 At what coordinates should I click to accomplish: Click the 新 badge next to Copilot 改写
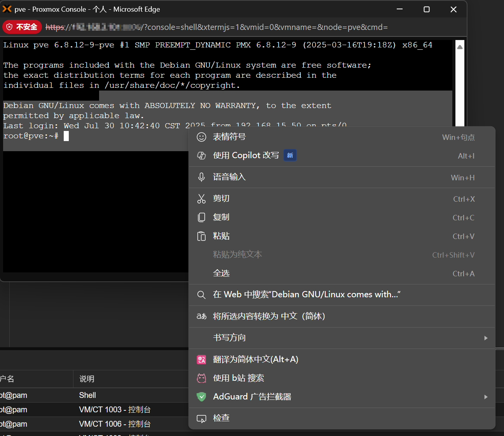(290, 155)
